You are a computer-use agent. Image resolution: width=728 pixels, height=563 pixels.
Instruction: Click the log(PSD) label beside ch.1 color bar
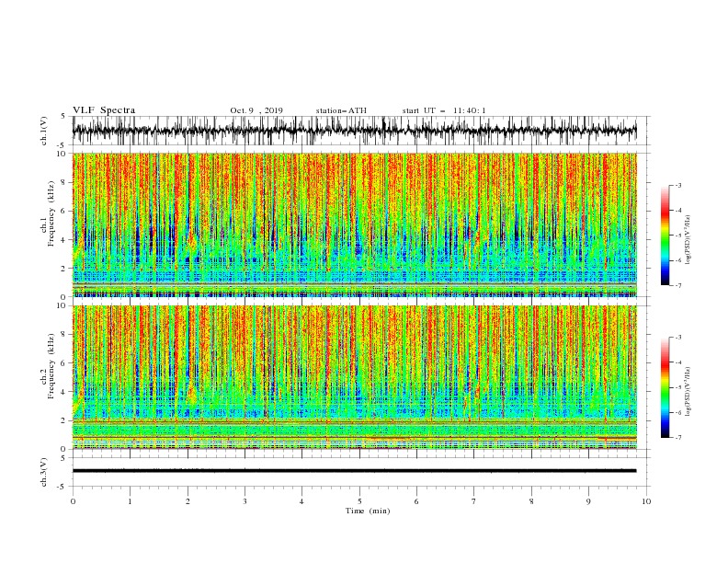[688, 240]
